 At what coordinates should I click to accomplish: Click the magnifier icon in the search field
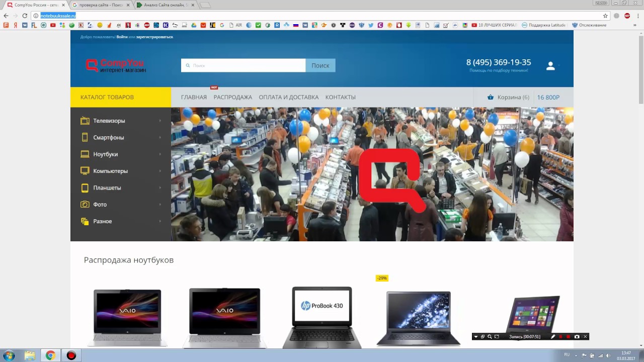point(188,65)
